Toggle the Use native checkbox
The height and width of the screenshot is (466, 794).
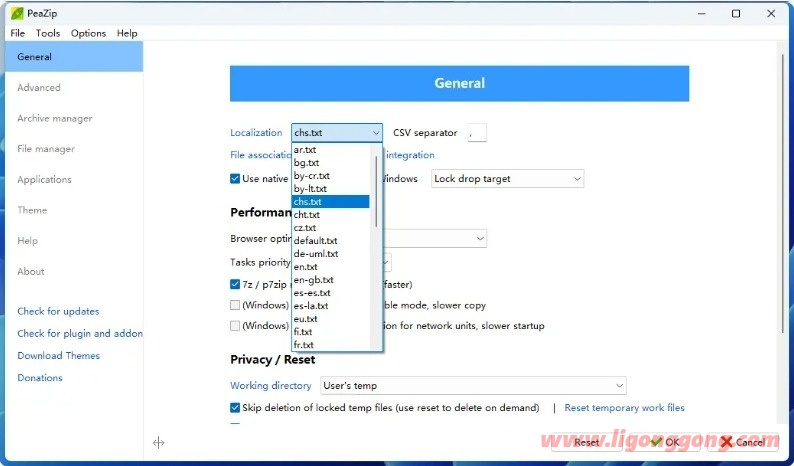[x=235, y=178]
